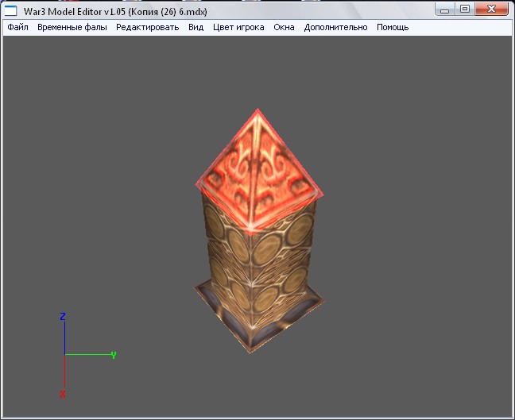Close the War3 Model Editor window
Viewport: 515px width, 420px height.
coord(491,10)
